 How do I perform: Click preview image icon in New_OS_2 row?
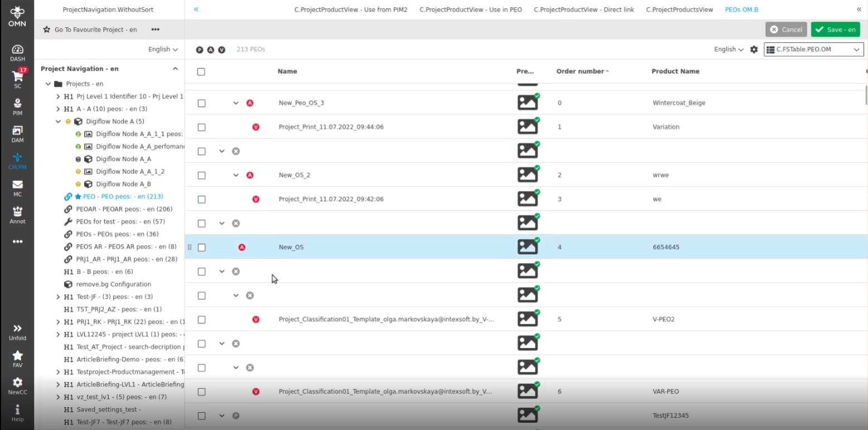(528, 175)
